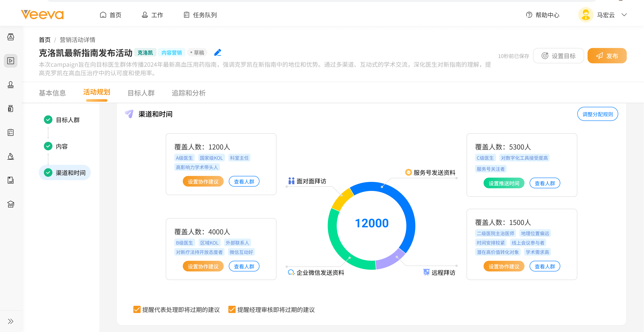Click the play-box icon in left sidebar
The height and width of the screenshot is (332, 644).
10,61
